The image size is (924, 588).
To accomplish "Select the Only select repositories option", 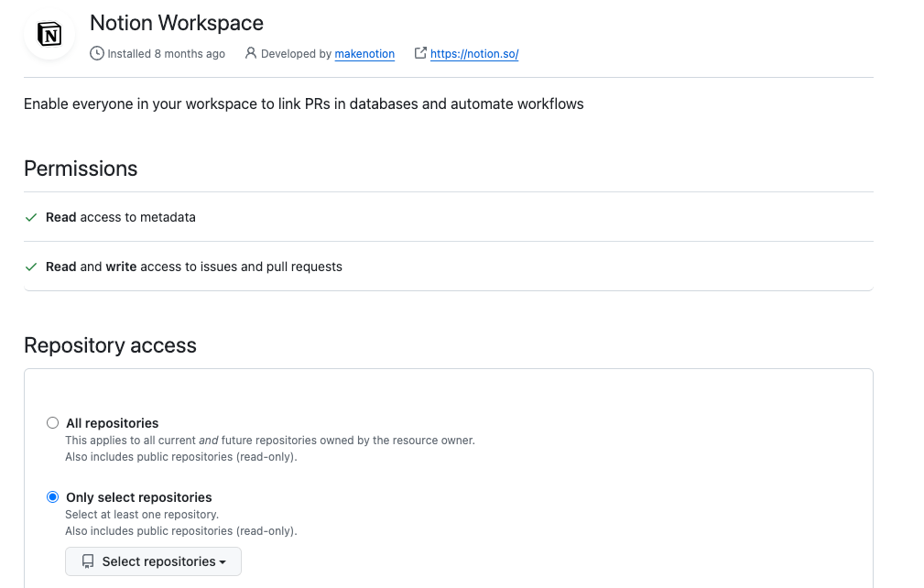I will click(52, 496).
